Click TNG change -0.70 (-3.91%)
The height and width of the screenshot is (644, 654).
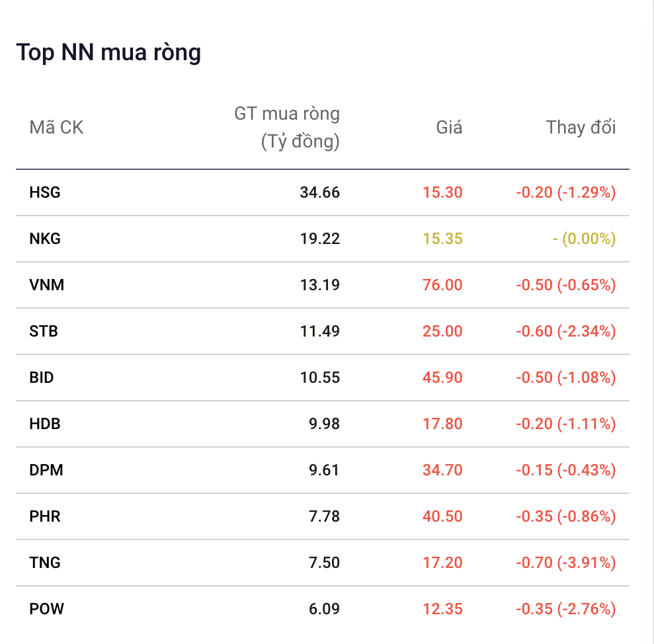(x=565, y=563)
